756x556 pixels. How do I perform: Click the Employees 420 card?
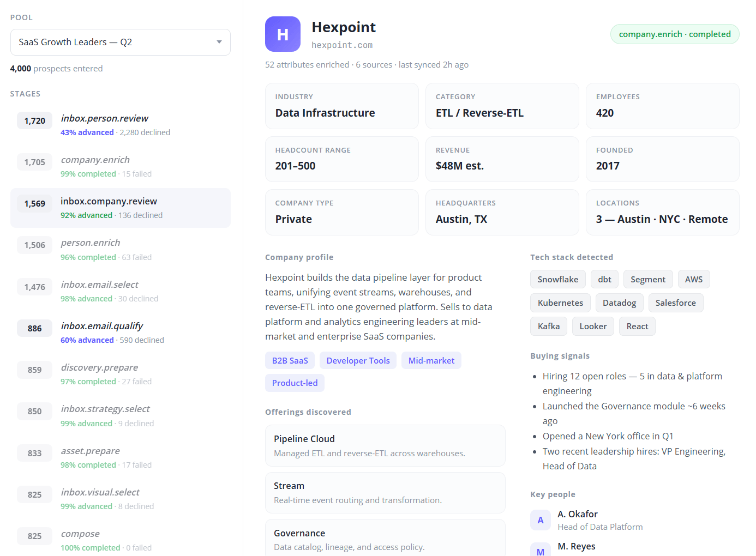pos(663,106)
